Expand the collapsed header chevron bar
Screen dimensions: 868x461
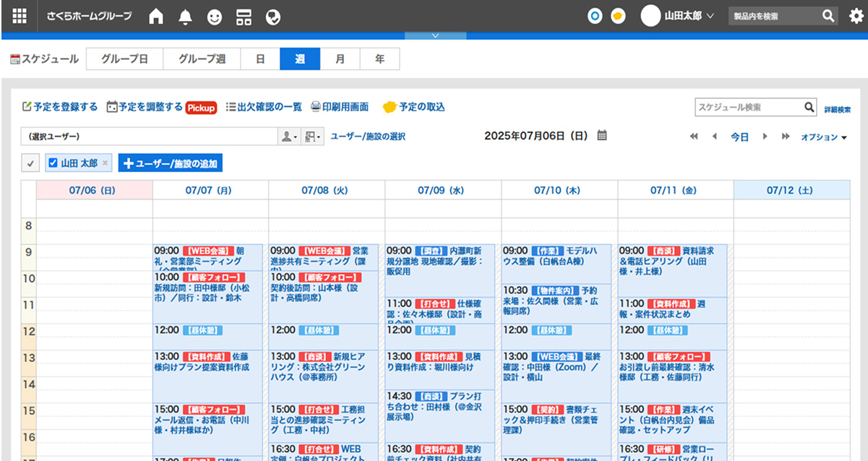[434, 35]
